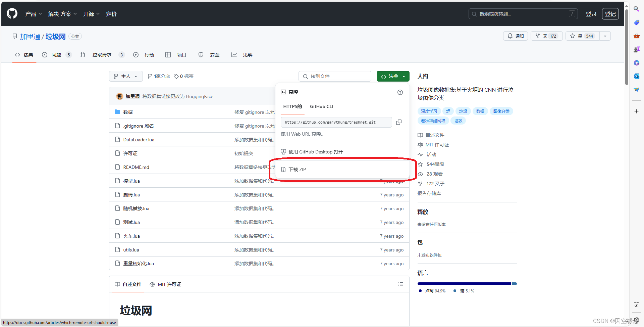Switch to the 见解 insights tab

coord(242,55)
